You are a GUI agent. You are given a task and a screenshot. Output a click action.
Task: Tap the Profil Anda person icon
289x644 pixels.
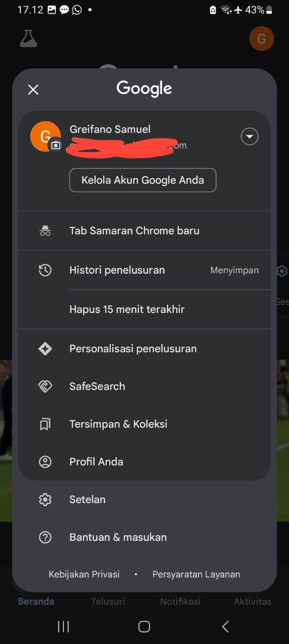(x=45, y=462)
